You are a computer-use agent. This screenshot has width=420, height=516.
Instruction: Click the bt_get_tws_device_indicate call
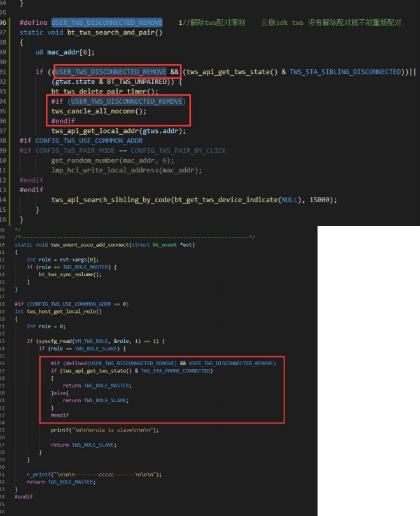226,200
